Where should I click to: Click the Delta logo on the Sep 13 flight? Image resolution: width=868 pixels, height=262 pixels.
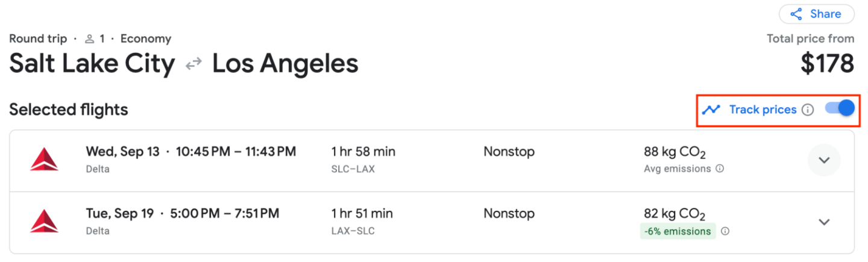click(x=45, y=160)
